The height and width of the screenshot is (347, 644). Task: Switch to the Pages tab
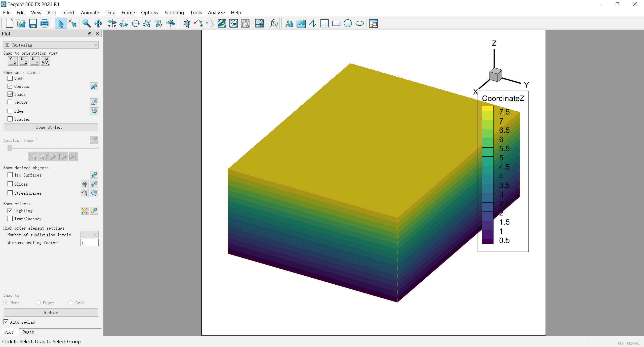[x=28, y=332]
